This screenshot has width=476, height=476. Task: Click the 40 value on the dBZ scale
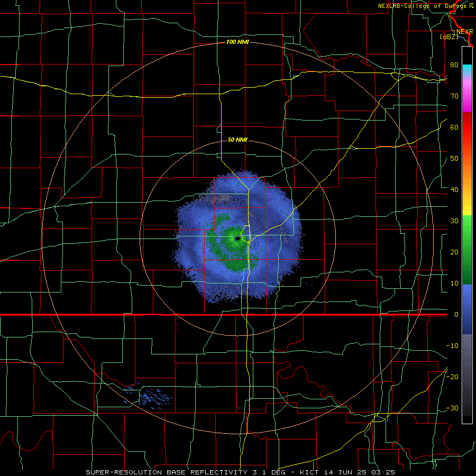tap(454, 190)
